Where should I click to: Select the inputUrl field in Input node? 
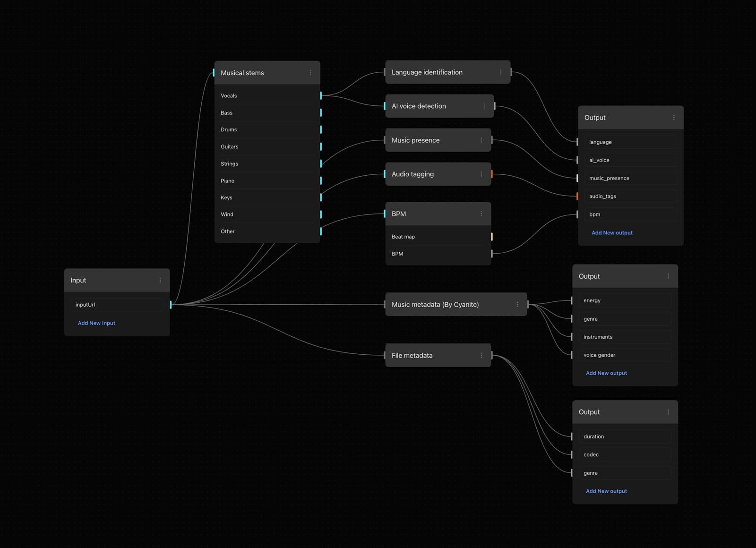(117, 305)
